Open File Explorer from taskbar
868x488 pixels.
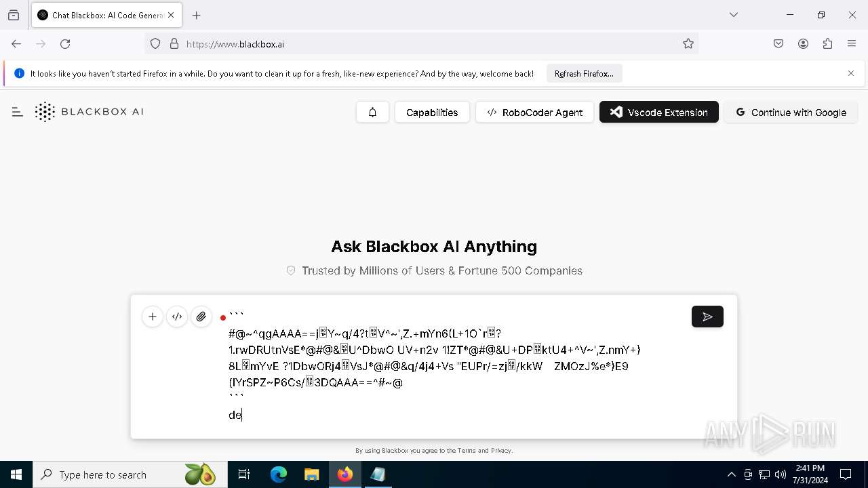tap(312, 474)
